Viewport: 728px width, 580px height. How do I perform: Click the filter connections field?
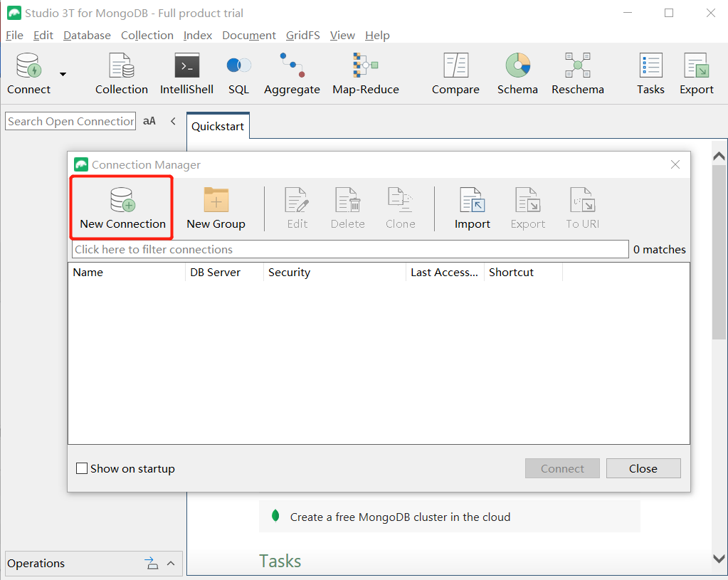pos(351,249)
